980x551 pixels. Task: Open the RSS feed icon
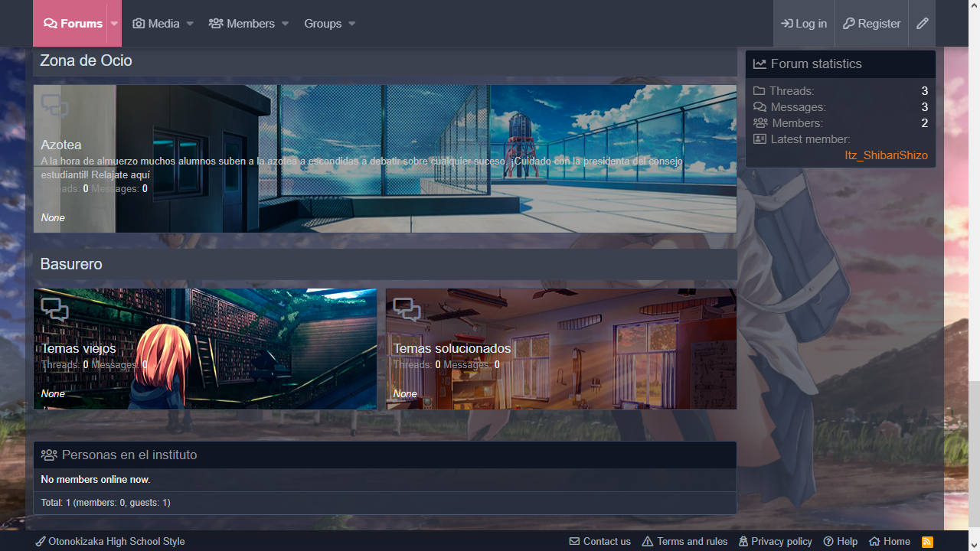tap(927, 542)
